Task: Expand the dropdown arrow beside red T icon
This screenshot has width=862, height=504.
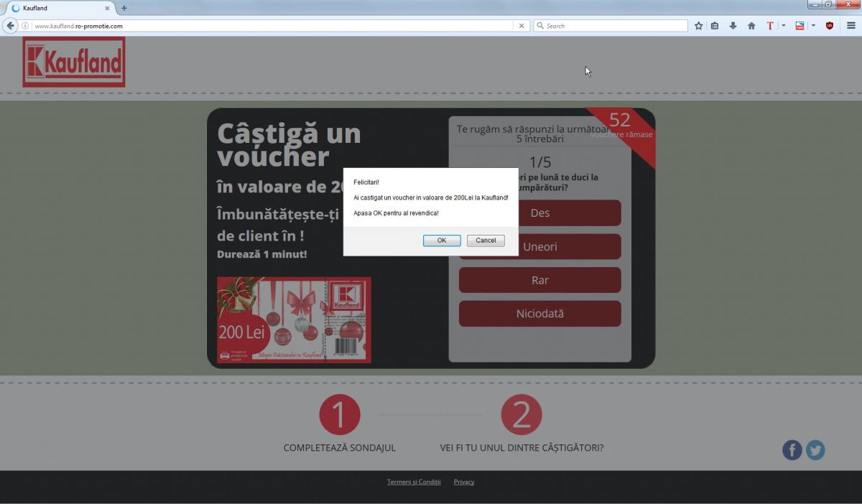Action: (783, 26)
